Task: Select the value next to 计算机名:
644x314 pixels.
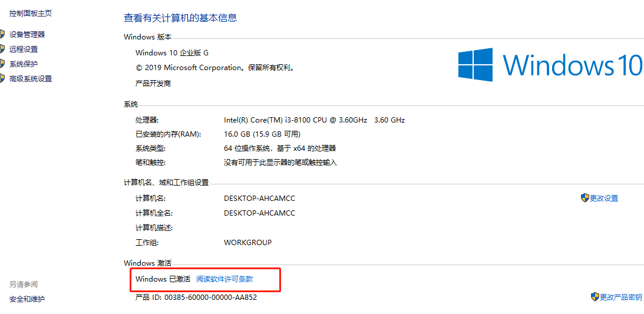Action: point(260,199)
